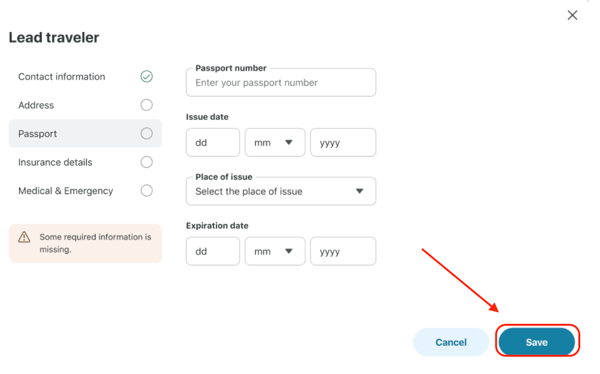Expand the Expiration date month dropdown
600x374 pixels.
(x=275, y=252)
